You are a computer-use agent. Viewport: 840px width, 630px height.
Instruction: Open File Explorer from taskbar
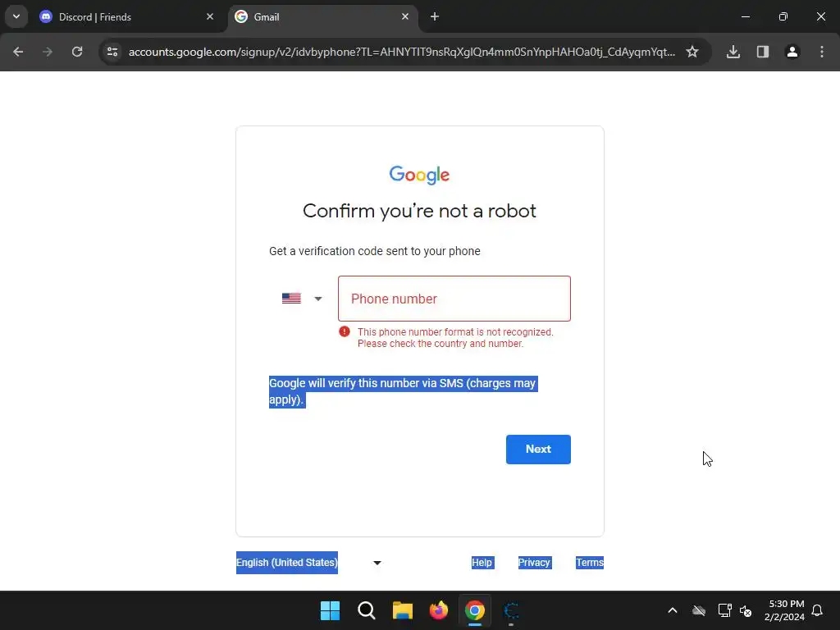pyautogui.click(x=402, y=610)
